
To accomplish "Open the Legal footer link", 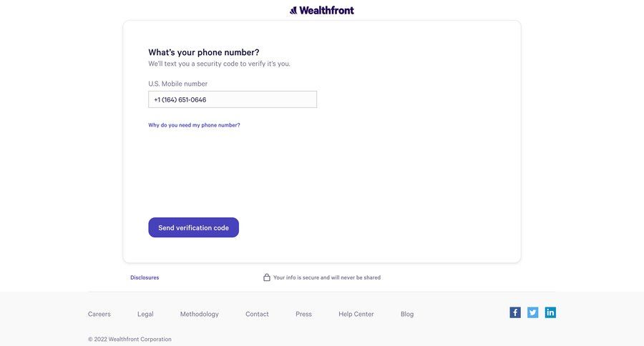I will (145, 314).
